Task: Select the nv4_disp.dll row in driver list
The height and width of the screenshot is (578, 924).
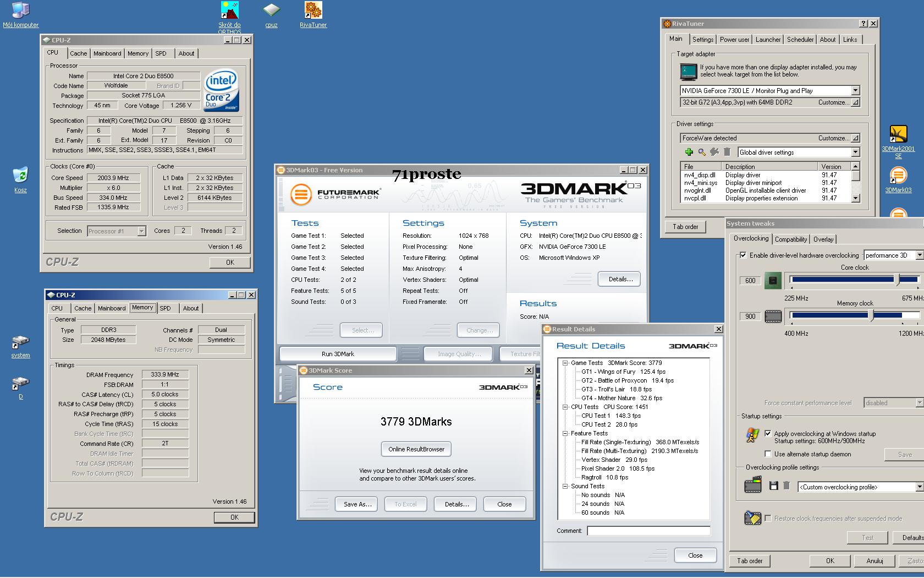Action: point(765,175)
